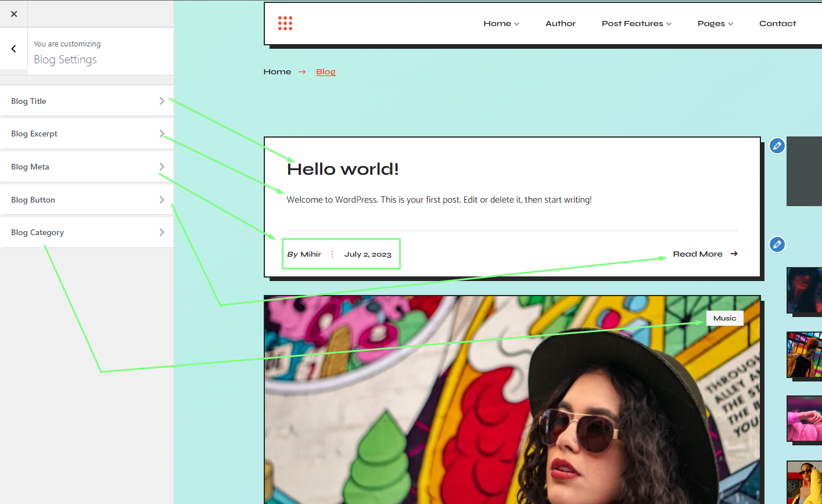Click the Home breadcrumb link
The image size is (822, 504).
tap(277, 72)
